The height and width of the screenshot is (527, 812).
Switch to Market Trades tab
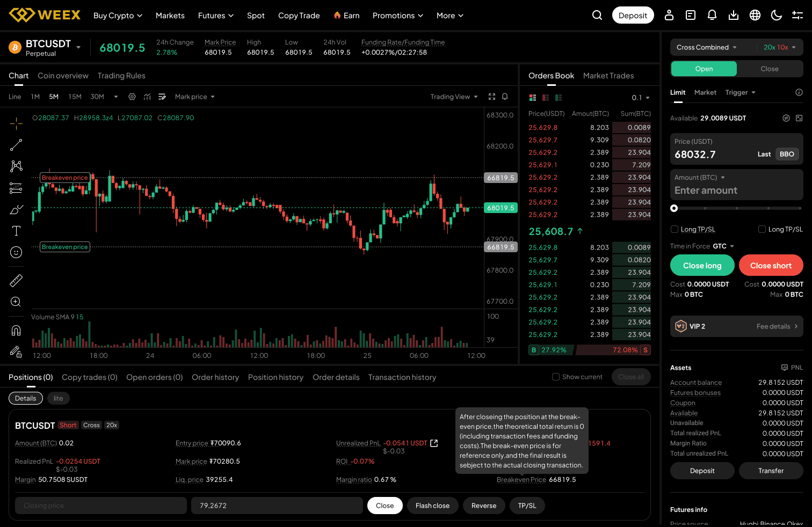(x=608, y=76)
